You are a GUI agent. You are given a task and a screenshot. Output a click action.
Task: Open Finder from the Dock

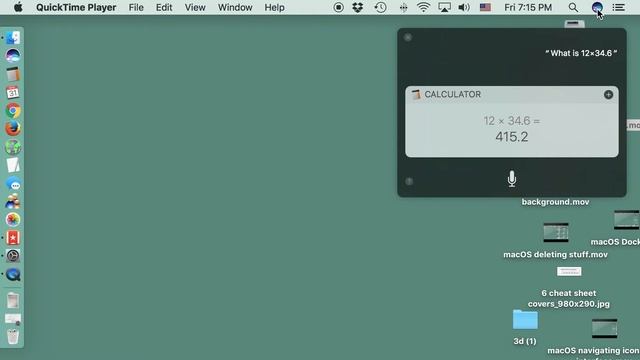tap(13, 38)
